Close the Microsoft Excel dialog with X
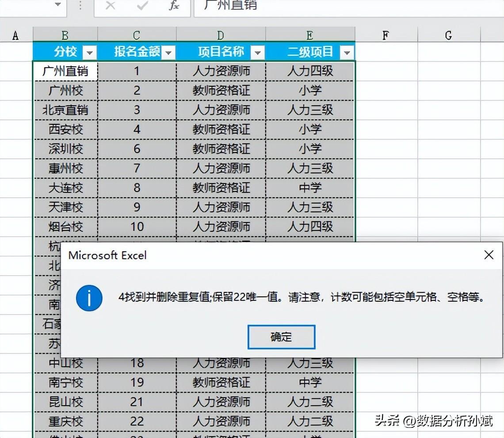 point(489,255)
